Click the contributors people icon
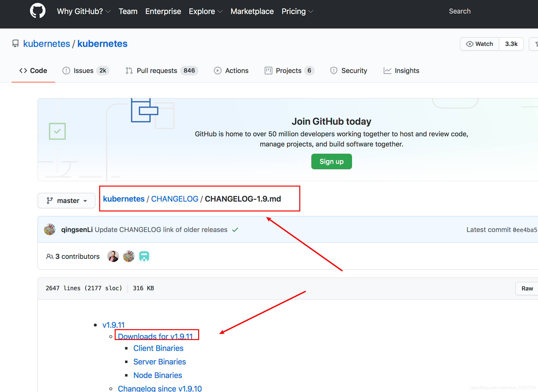Viewport: 538px width, 392px height. [x=50, y=256]
